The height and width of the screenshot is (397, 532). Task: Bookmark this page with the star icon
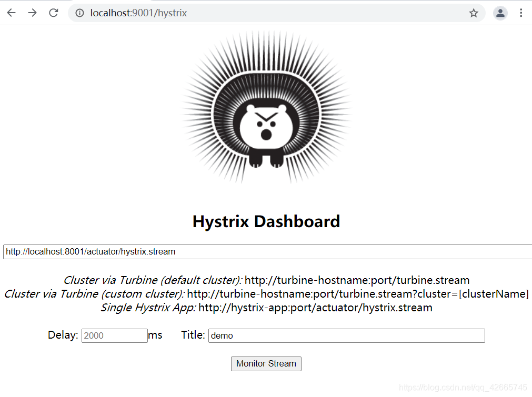point(474,13)
